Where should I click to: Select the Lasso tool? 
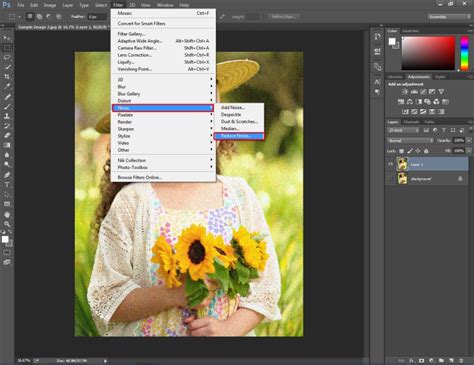pos(7,57)
